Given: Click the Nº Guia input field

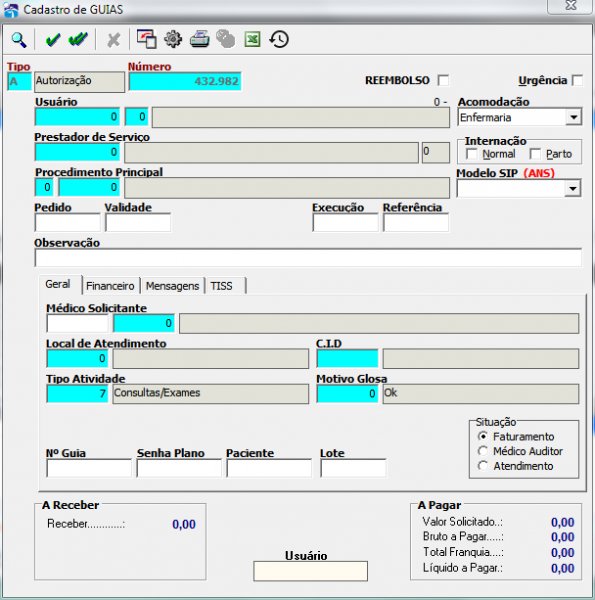Looking at the screenshot, I should [89, 468].
